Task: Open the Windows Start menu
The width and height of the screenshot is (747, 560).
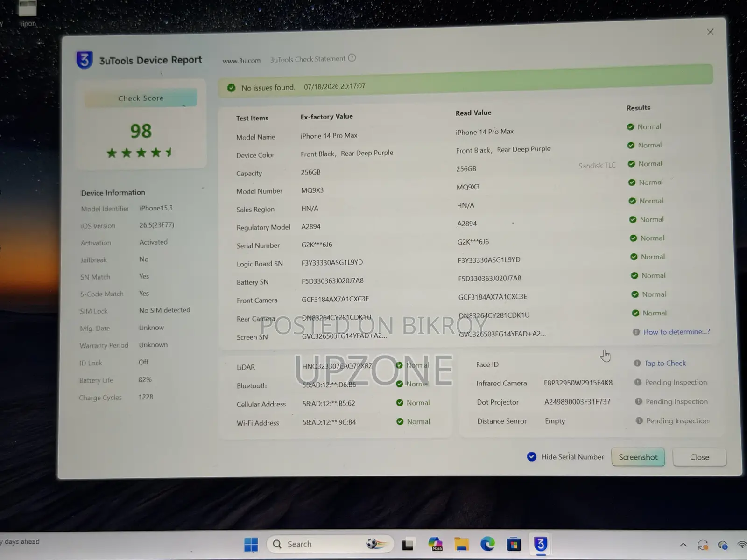Action: pos(251,544)
